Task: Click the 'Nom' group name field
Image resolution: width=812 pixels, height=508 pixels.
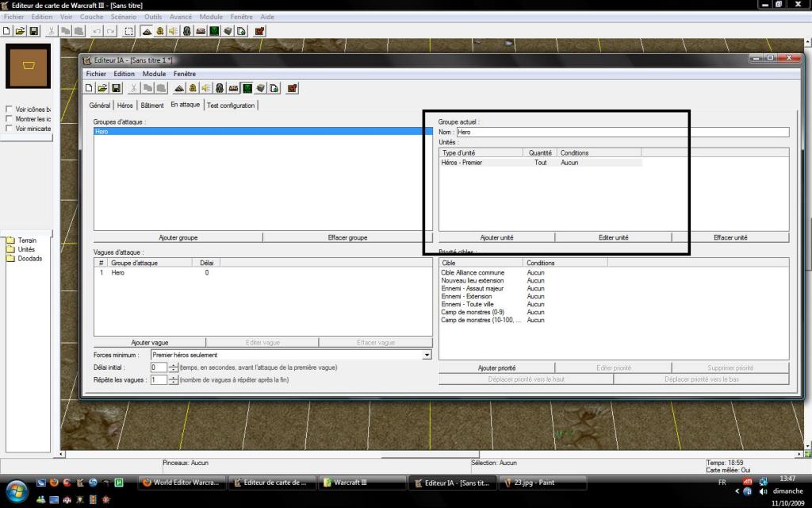Action: click(x=623, y=133)
